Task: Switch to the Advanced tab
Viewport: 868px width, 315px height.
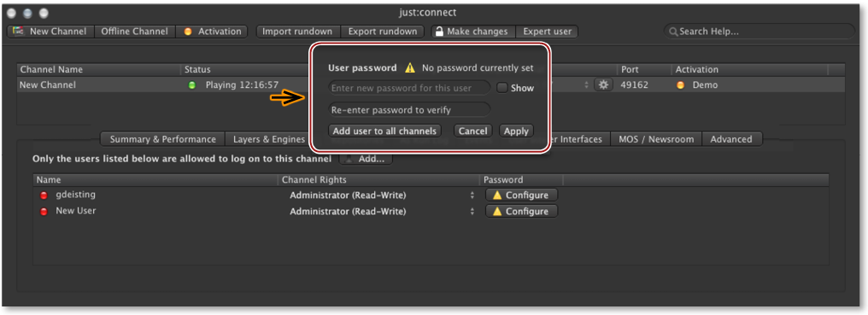Action: coord(731,139)
